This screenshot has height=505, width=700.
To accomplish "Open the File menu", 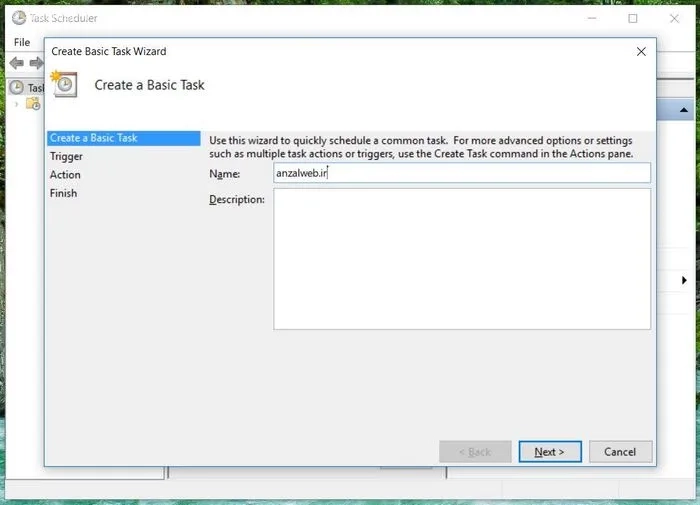I will (x=22, y=43).
